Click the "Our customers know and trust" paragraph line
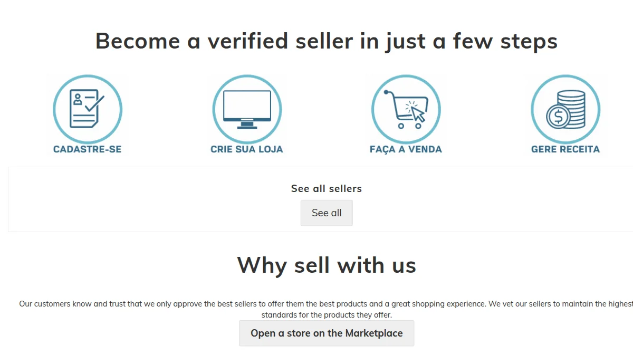Viewport: 633px width, 364px height. (x=327, y=304)
